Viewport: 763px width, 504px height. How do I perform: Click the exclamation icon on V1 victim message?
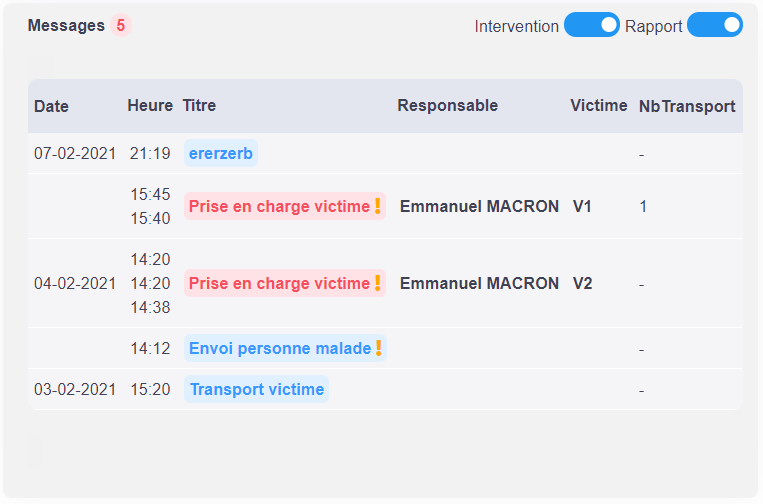click(377, 206)
